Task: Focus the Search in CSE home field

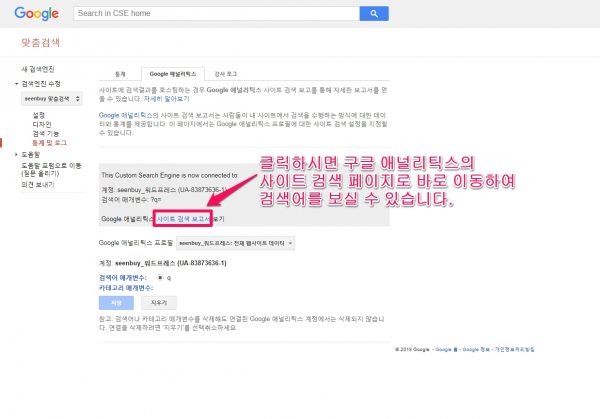Action: pos(217,13)
